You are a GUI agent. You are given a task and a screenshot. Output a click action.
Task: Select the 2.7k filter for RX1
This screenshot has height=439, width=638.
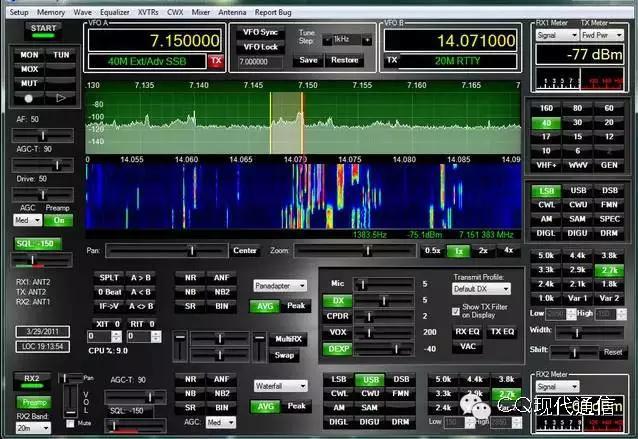click(608, 269)
